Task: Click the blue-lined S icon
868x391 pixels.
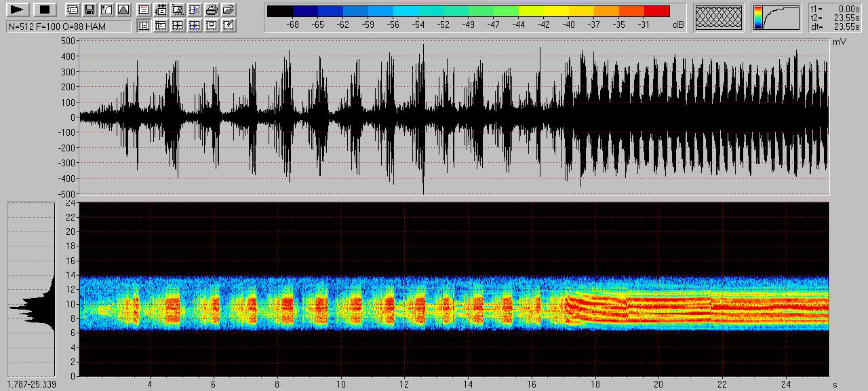Action: click(x=195, y=10)
